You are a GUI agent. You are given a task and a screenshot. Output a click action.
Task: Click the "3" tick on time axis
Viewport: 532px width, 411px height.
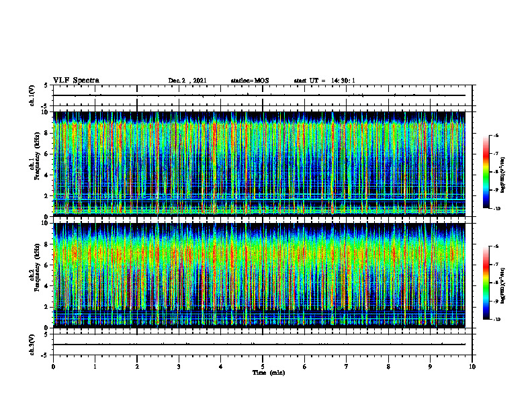[x=179, y=367]
